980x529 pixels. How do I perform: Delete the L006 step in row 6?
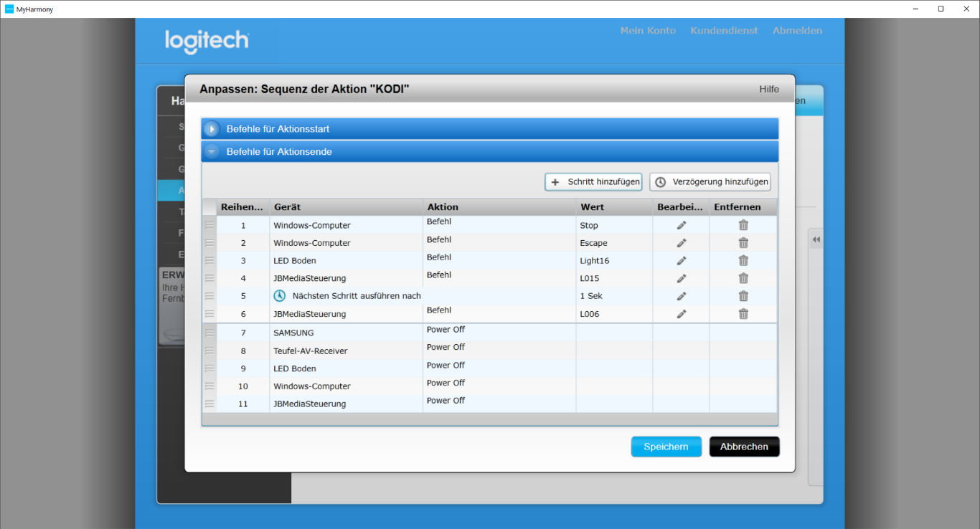743,314
